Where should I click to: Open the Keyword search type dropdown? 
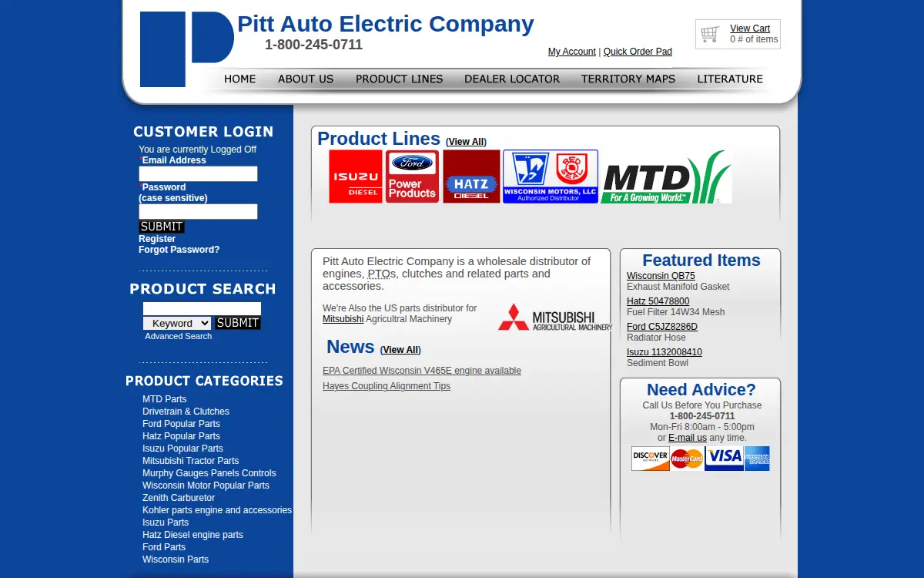pyautogui.click(x=177, y=324)
